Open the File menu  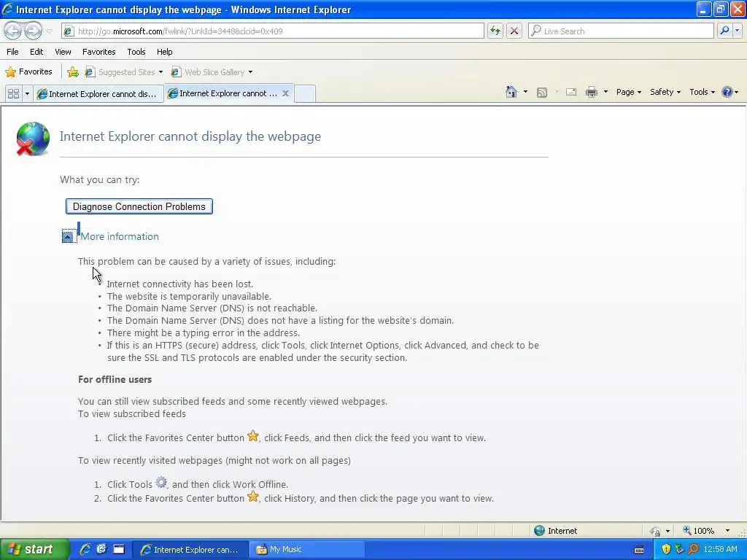pyautogui.click(x=12, y=52)
